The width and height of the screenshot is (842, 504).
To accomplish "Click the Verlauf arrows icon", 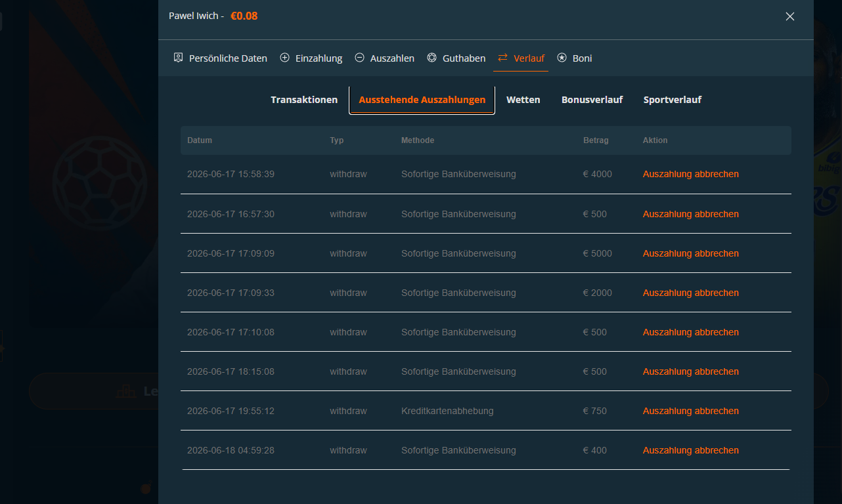I will [502, 58].
